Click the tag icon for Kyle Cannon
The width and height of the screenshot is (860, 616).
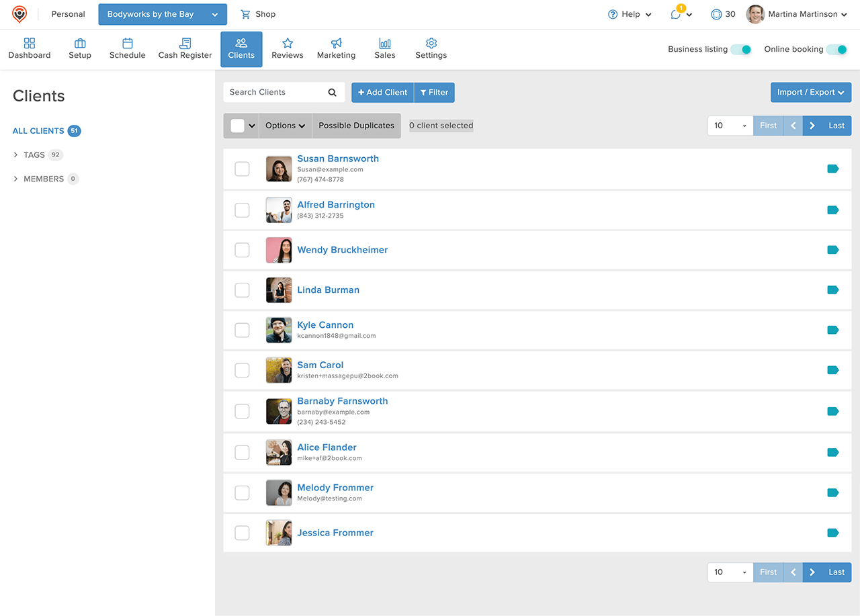tap(833, 330)
